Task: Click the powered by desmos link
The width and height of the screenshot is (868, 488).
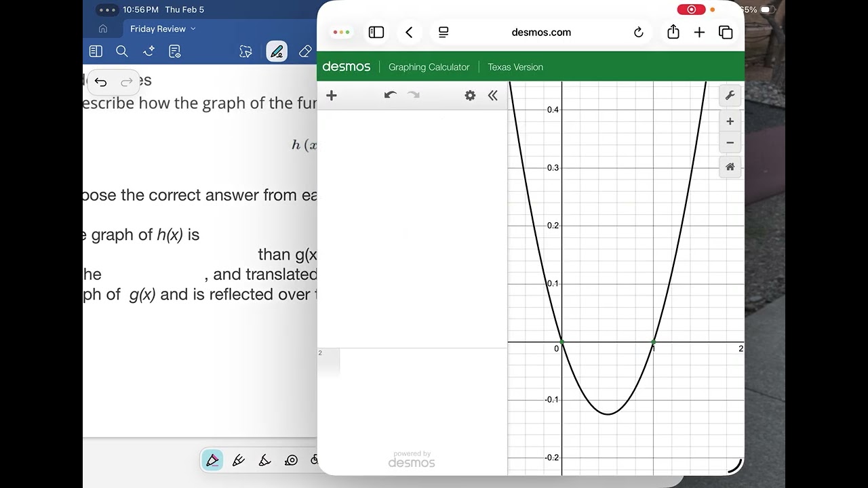Action: coord(412,460)
